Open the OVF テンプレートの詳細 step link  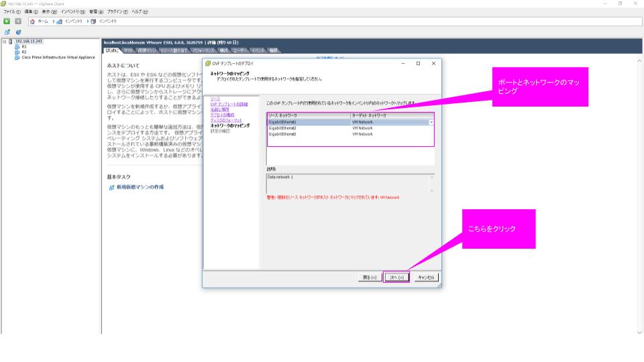tap(229, 105)
